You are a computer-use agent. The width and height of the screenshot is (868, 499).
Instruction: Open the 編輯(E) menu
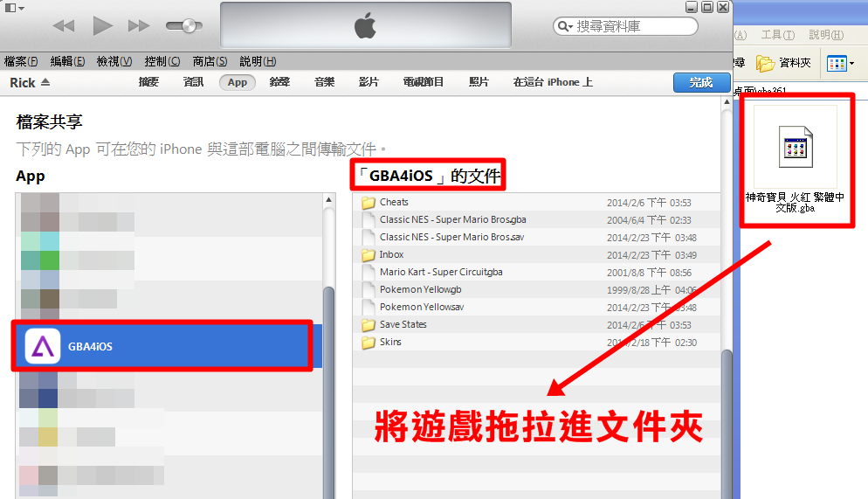(67, 61)
